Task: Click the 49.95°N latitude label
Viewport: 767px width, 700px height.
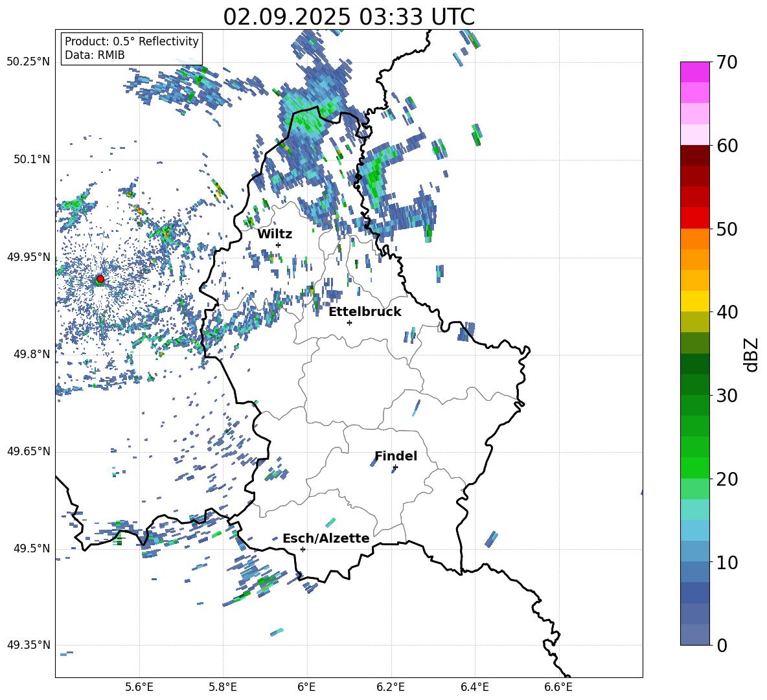Action: coord(29,257)
